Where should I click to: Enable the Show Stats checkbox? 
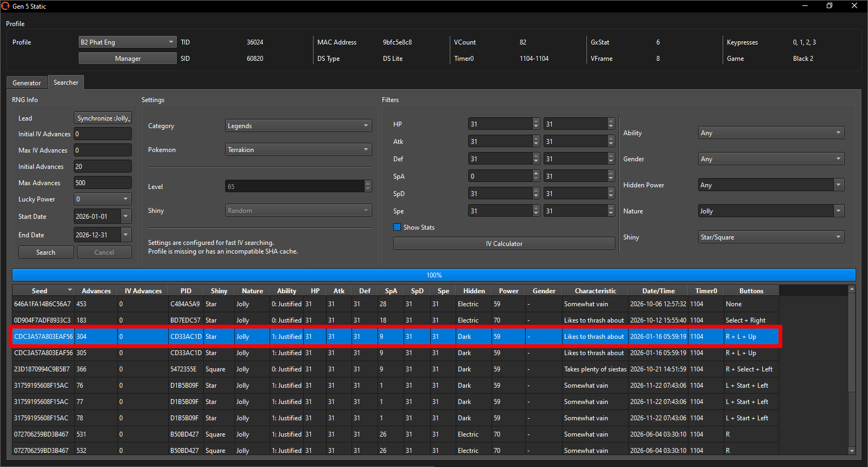tap(397, 228)
